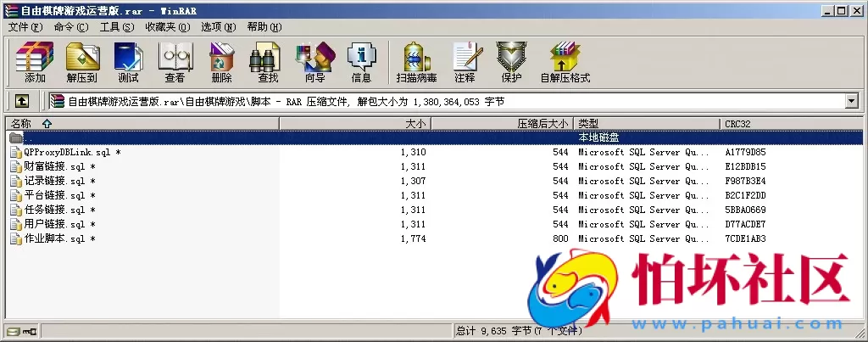Image resolution: width=868 pixels, height=342 pixels.
Task: Click the drive icon in status bar
Action: coord(13,332)
